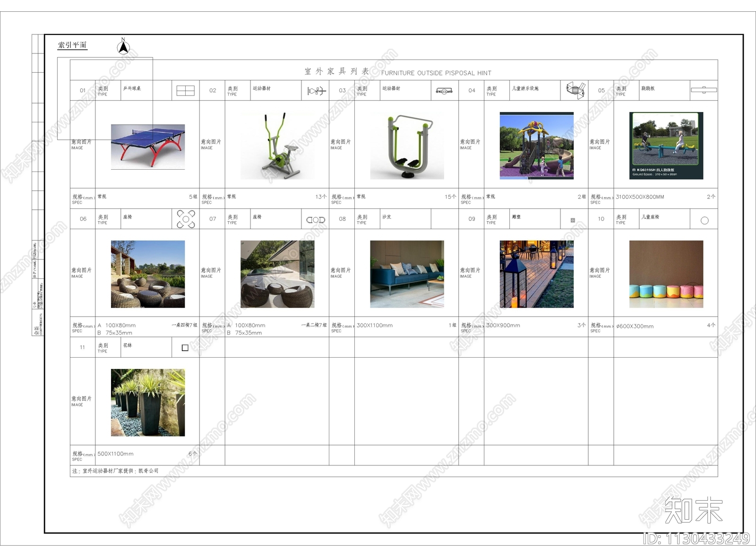Click the ø600X300mm spec value
756x557 pixels.
point(635,326)
